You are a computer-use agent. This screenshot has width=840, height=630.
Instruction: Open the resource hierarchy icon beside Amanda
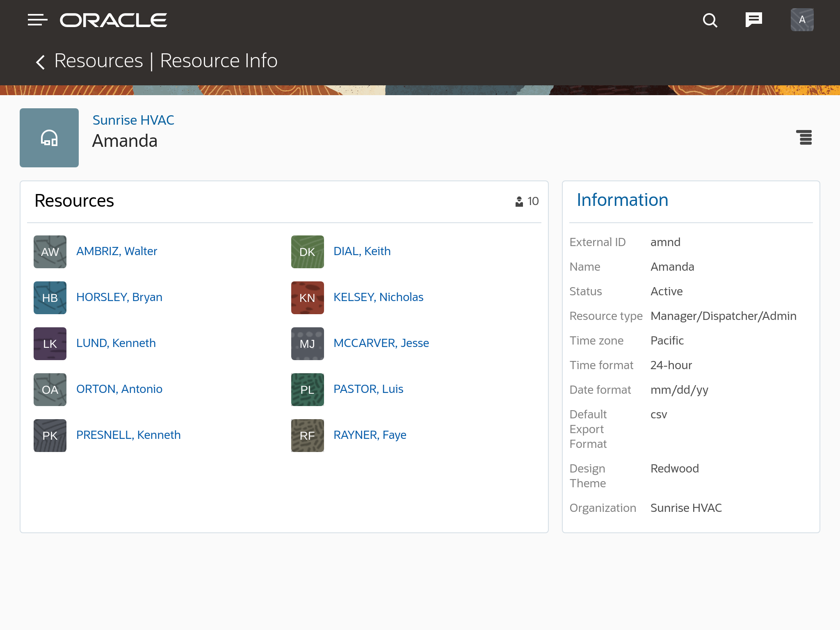point(805,138)
